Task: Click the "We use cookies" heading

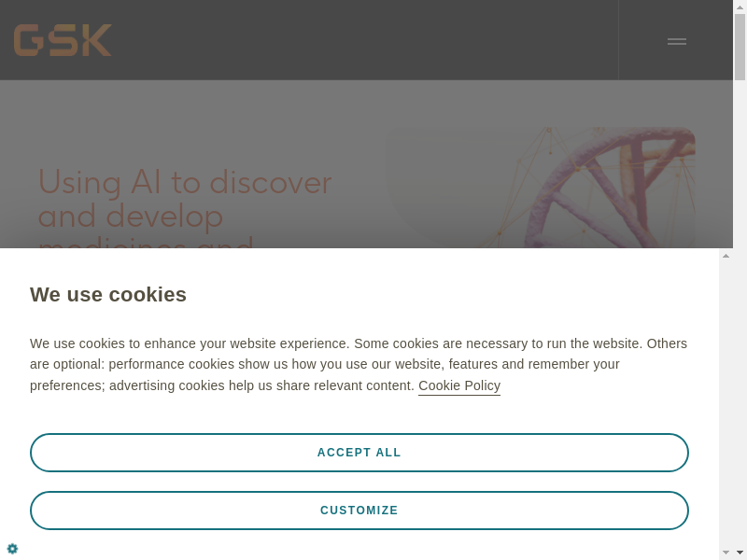Action: 108,295
